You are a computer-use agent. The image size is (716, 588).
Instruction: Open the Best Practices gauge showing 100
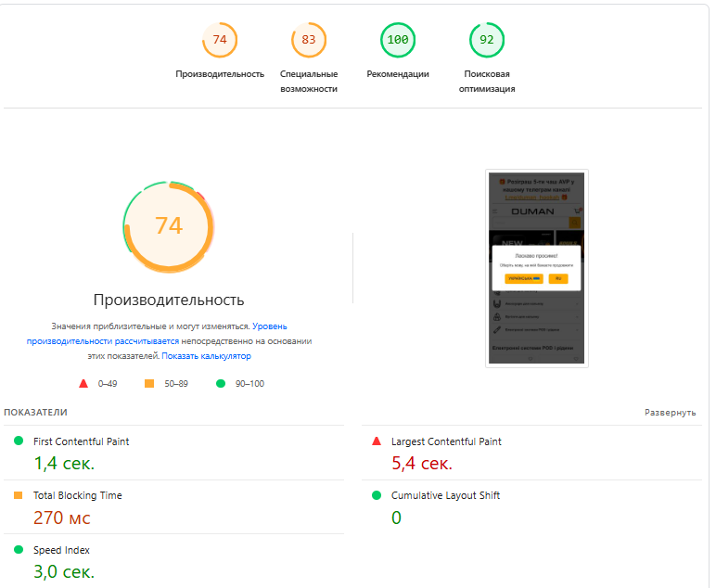click(x=398, y=40)
